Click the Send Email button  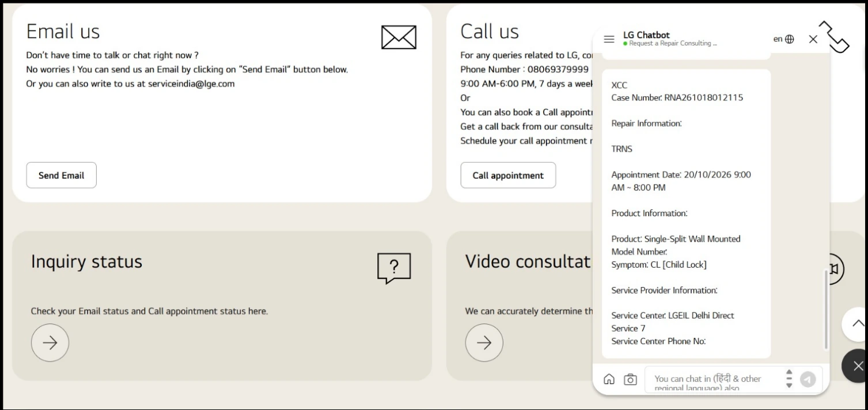click(61, 175)
